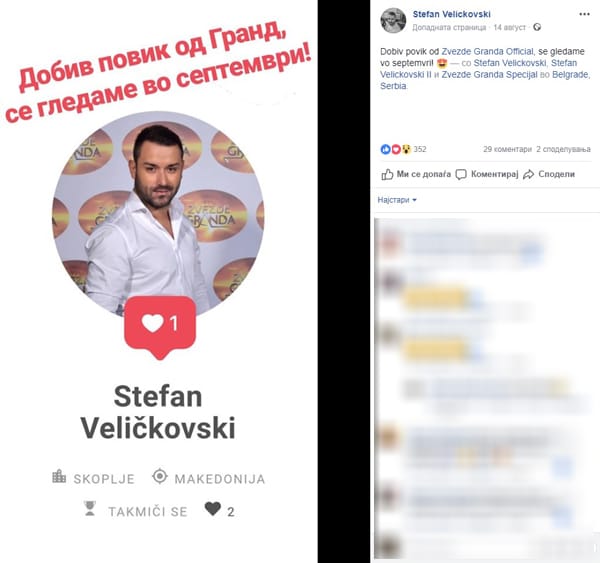Screen dimensions: 600x563
Task: View the 29 коментари comments
Action: point(507,149)
